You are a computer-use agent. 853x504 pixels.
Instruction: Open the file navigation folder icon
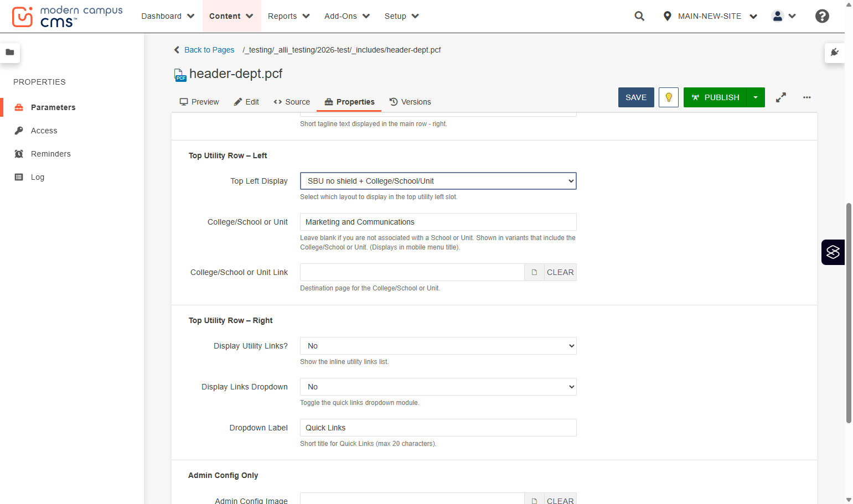(10, 53)
